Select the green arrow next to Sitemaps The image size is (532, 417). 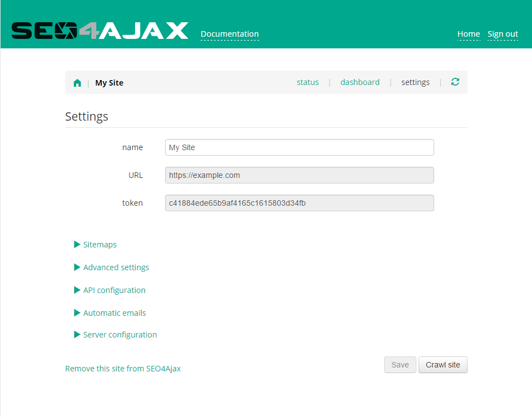click(x=77, y=244)
